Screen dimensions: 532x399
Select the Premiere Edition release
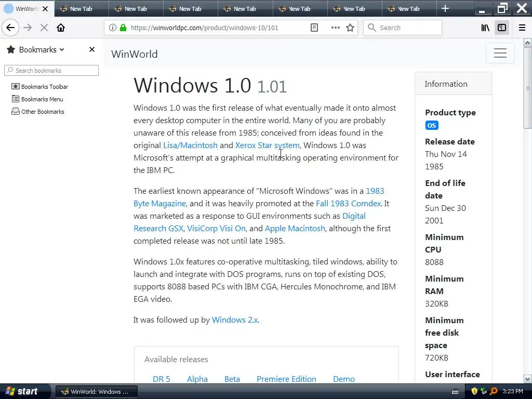[x=286, y=379]
